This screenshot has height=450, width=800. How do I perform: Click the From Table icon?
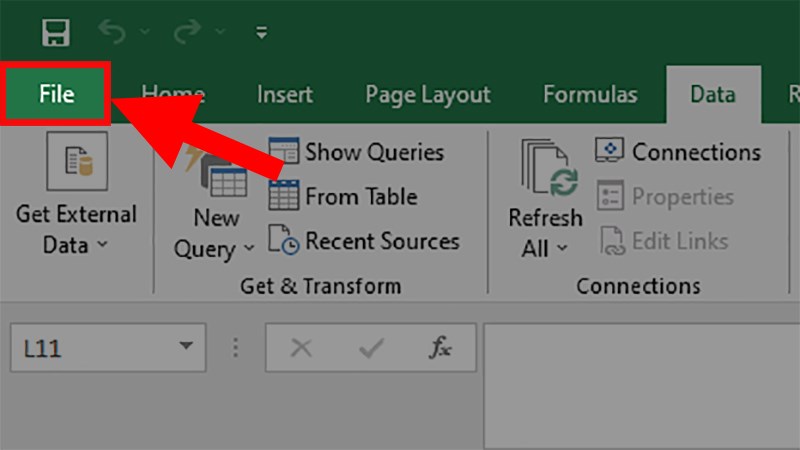click(284, 195)
